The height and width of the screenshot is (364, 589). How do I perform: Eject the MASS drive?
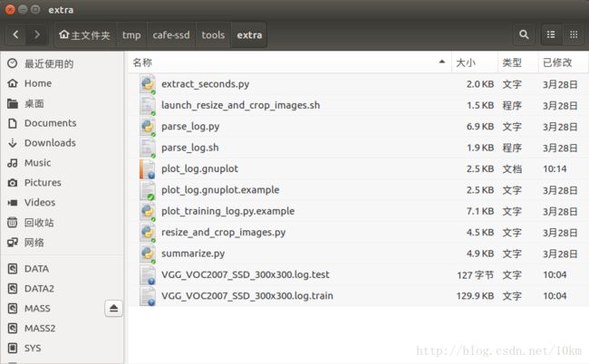(113, 309)
